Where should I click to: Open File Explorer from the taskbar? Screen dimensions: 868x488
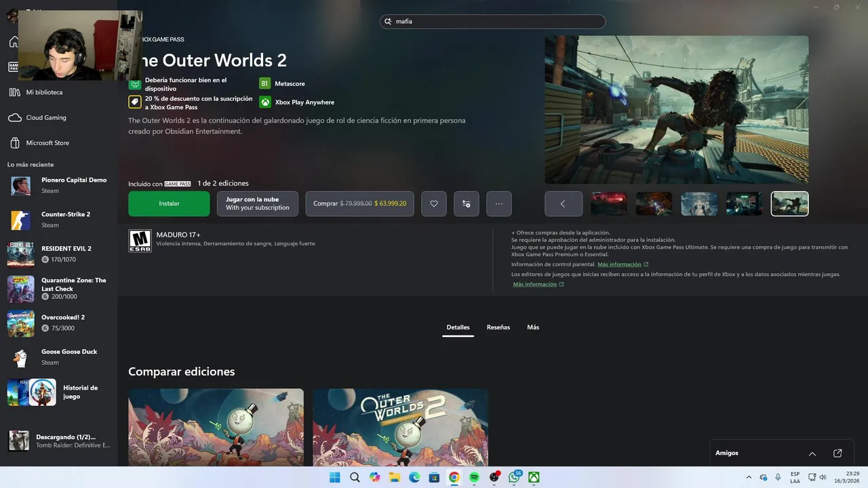click(x=395, y=477)
